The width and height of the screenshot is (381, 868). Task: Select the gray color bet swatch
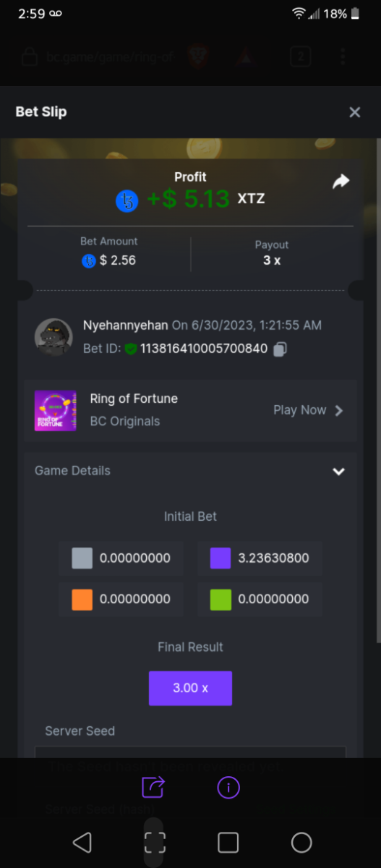coord(82,558)
